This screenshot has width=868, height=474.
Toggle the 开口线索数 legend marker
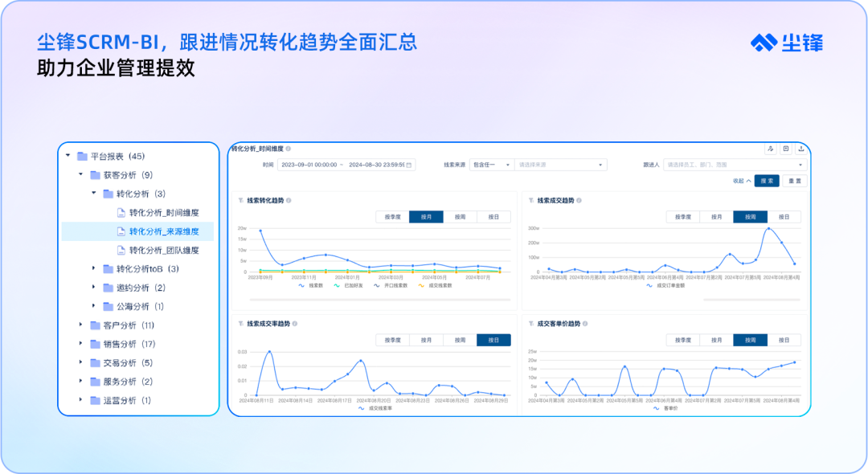pos(376,286)
